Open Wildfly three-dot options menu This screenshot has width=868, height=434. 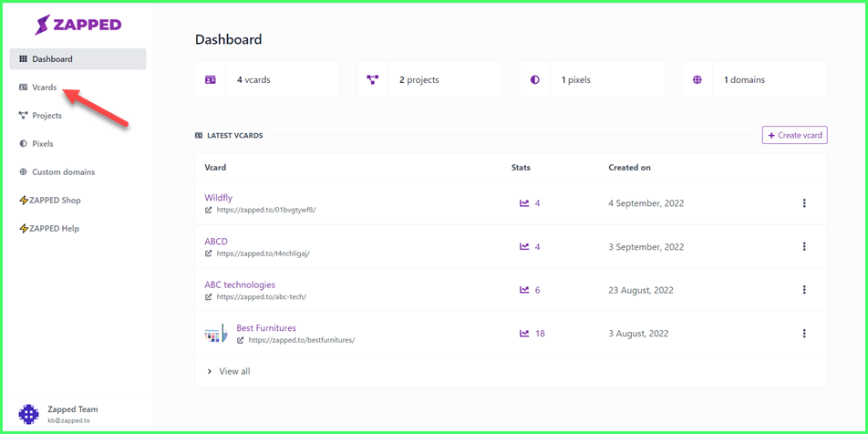tap(804, 203)
